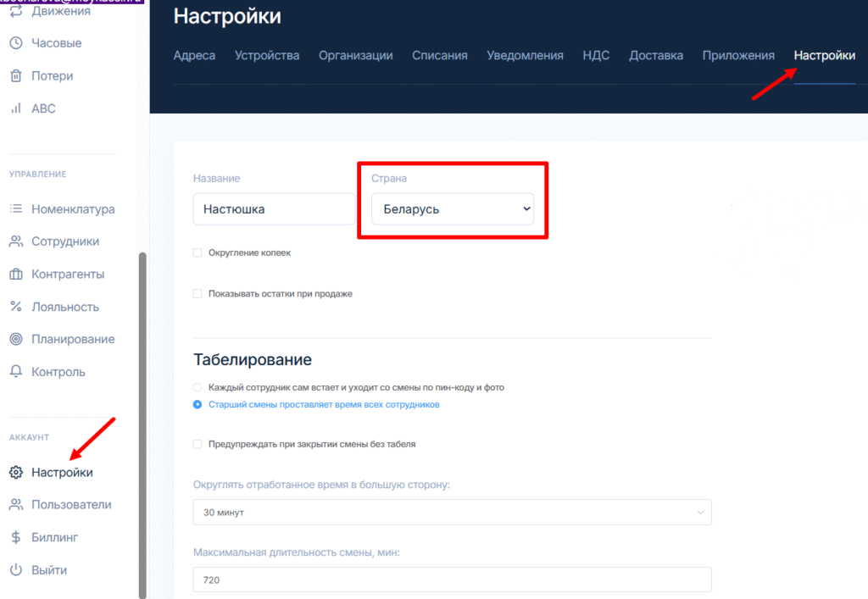Toggle Показывать остатки при продаже checkbox
This screenshot has height=599, width=868.
point(197,294)
